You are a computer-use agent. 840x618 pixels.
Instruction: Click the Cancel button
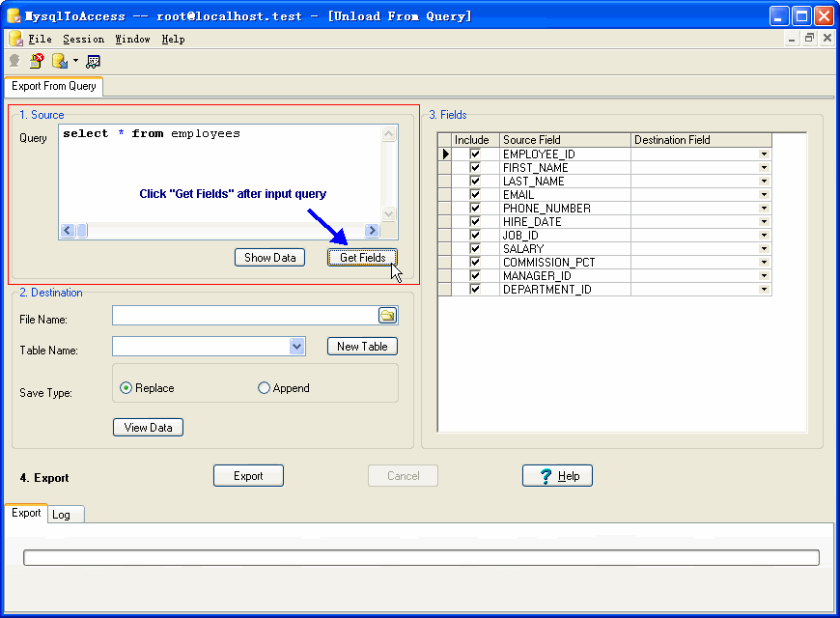[x=403, y=475]
